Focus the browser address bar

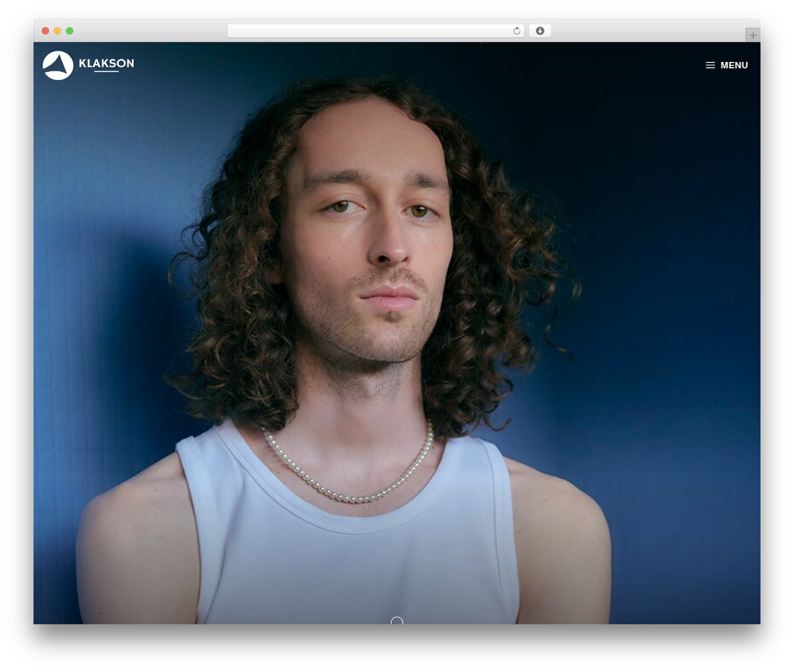click(375, 31)
